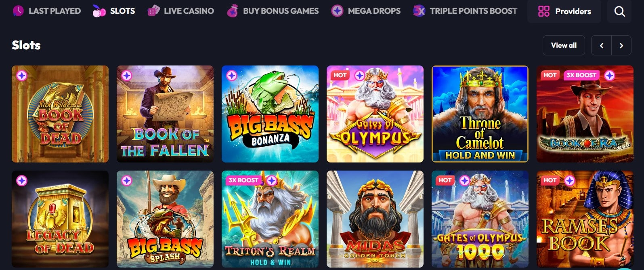Click the HOT badge on Gates of Olympus
Screen dimensions: 644x270
pyautogui.click(x=340, y=75)
